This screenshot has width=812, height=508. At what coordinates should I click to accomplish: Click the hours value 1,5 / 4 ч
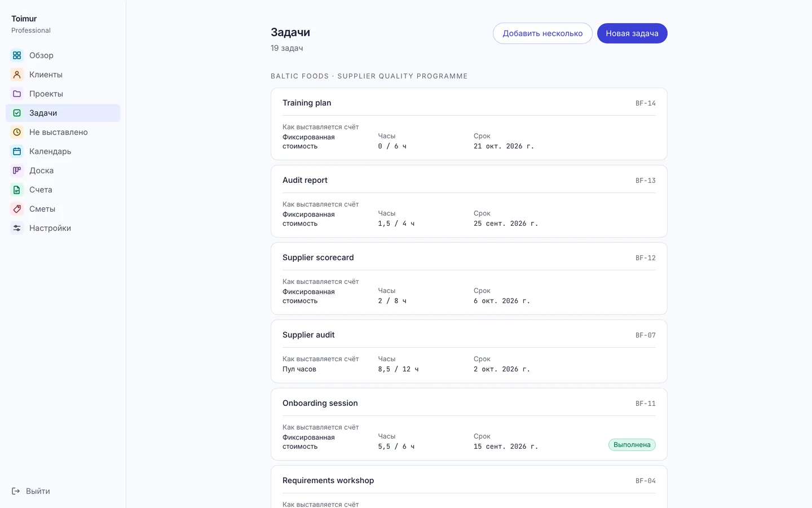pos(396,224)
